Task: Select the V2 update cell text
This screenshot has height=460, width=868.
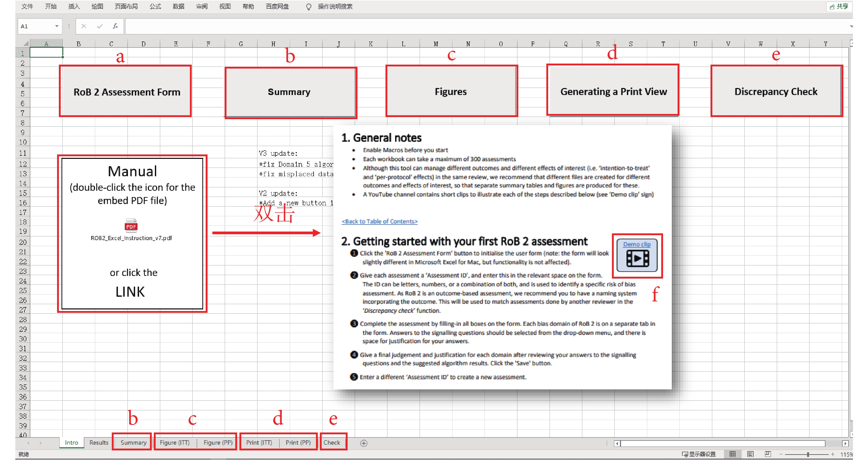Action: click(278, 193)
